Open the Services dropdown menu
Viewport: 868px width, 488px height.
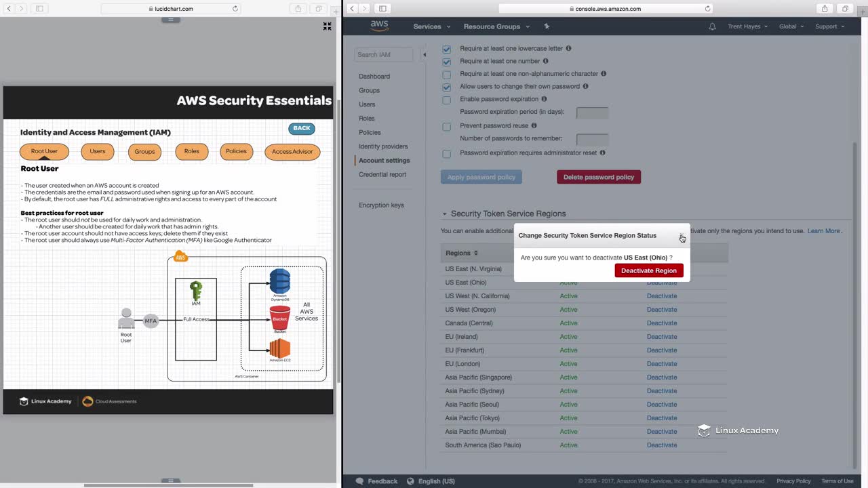(x=432, y=26)
